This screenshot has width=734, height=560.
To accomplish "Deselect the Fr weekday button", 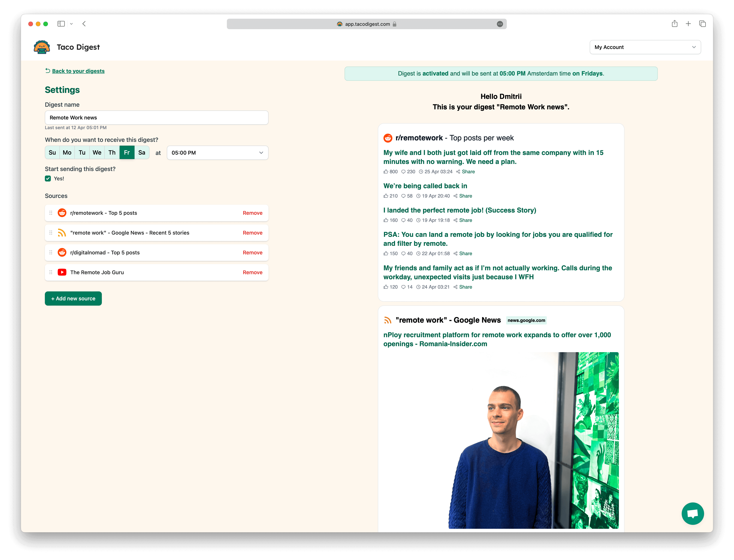I will pos(127,153).
